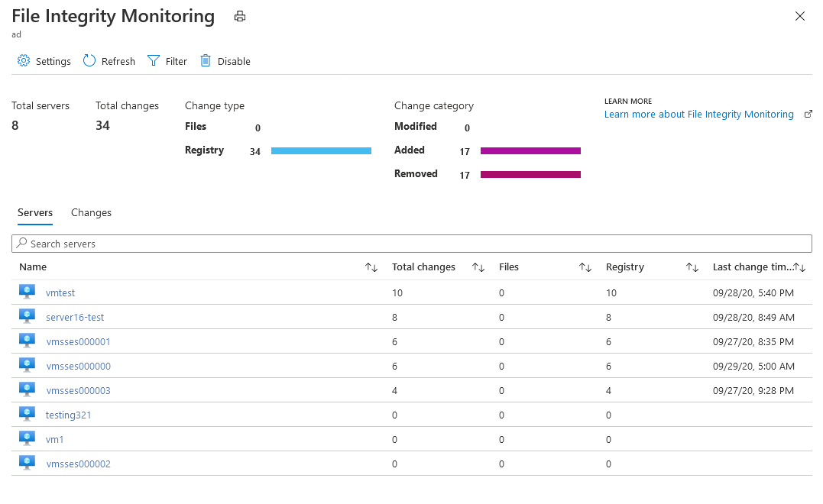Click the print icon beside the title

coord(240,16)
